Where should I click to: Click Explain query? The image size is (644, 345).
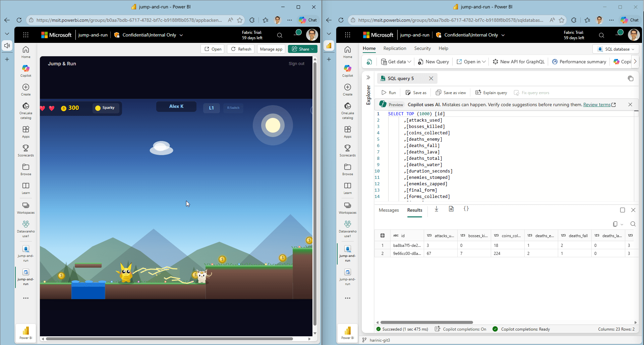[491, 93]
